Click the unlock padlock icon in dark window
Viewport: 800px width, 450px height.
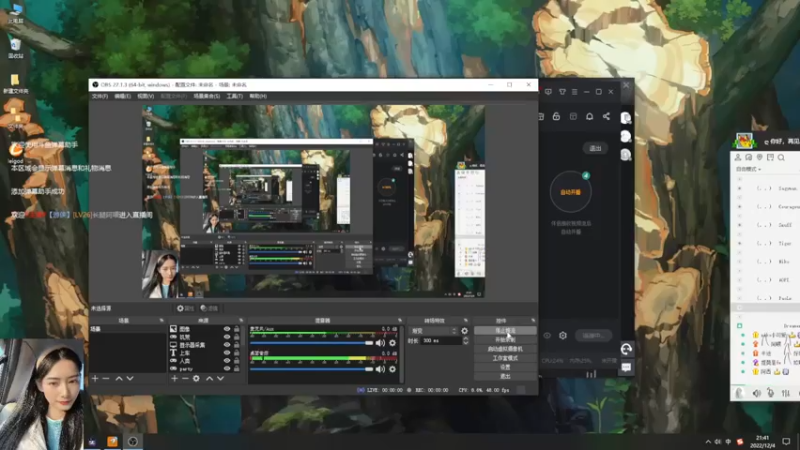[x=556, y=116]
